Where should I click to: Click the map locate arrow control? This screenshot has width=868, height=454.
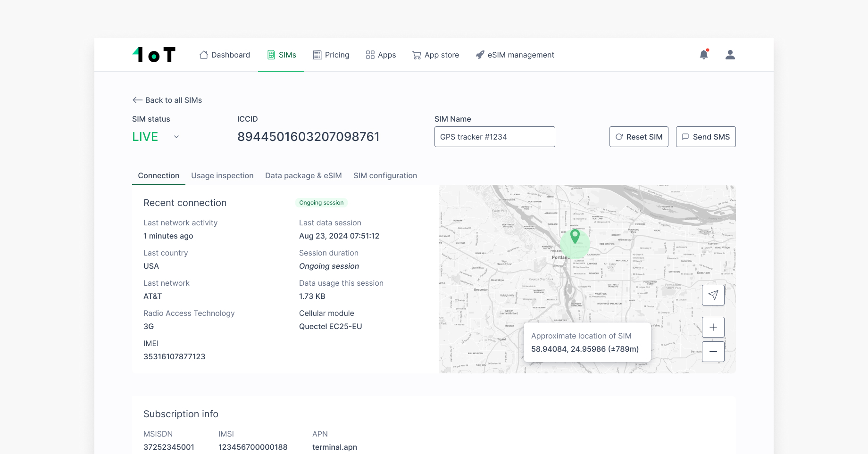(713, 295)
